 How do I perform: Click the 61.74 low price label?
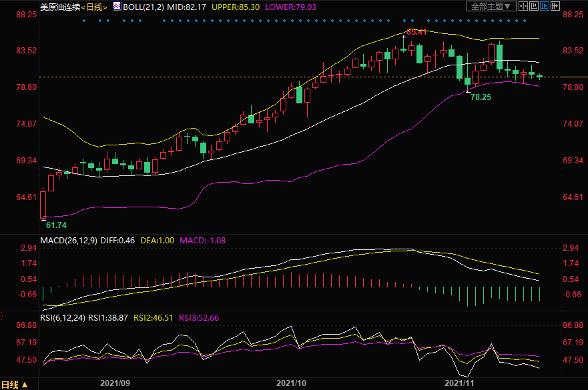(56, 225)
